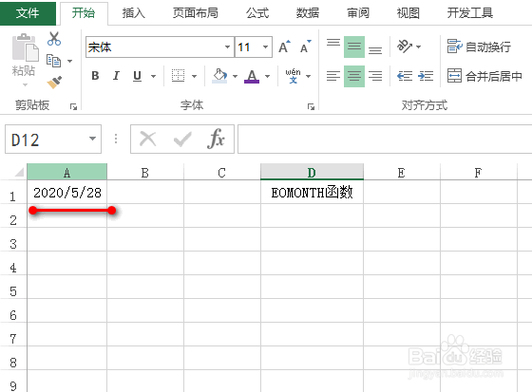This screenshot has height=392, width=532.
Task: Align text left
Action: coord(333,76)
